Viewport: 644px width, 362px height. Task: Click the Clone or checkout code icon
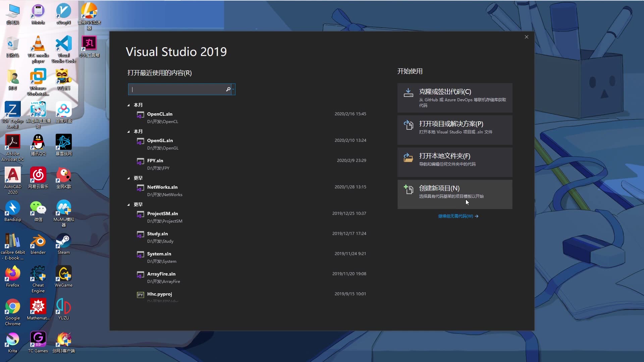tap(408, 93)
